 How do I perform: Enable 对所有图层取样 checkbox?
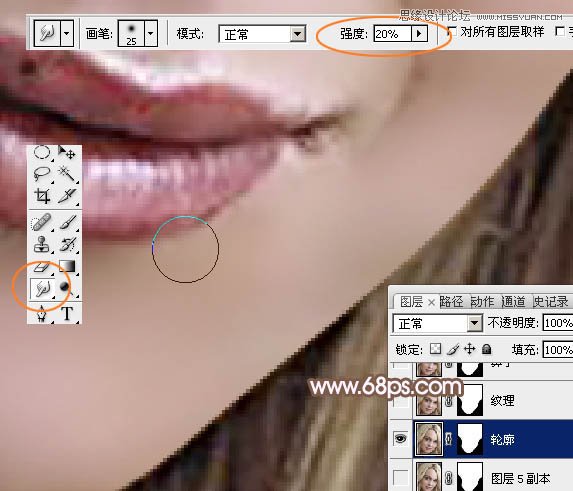point(452,31)
